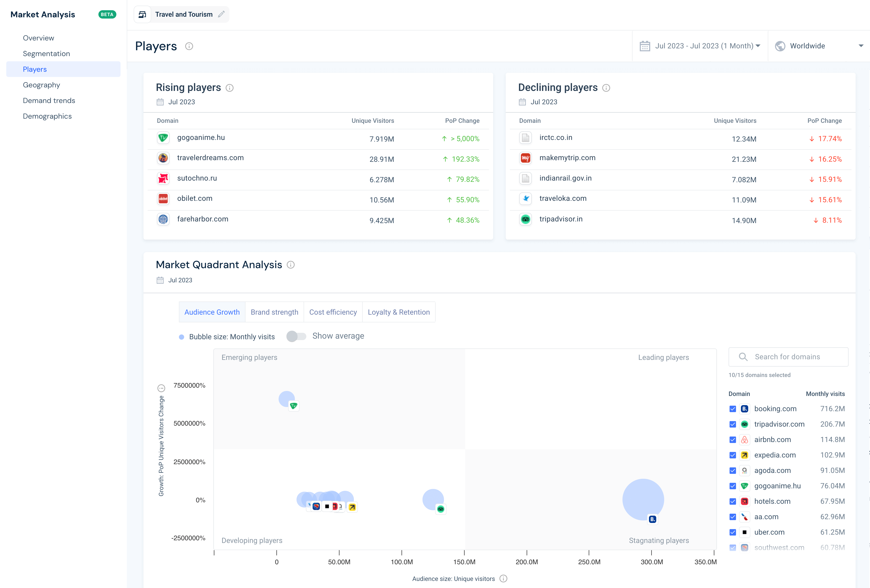Open the expedia.com domain link
The height and width of the screenshot is (588, 870).
coord(775,455)
